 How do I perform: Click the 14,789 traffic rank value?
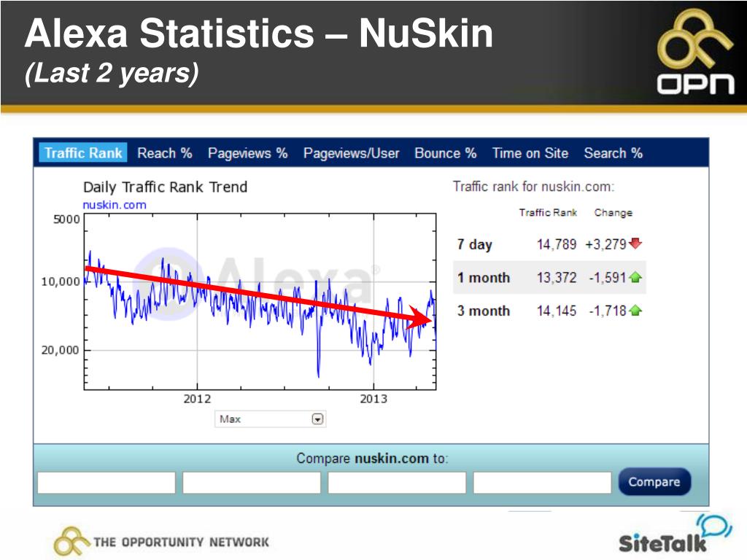point(557,245)
